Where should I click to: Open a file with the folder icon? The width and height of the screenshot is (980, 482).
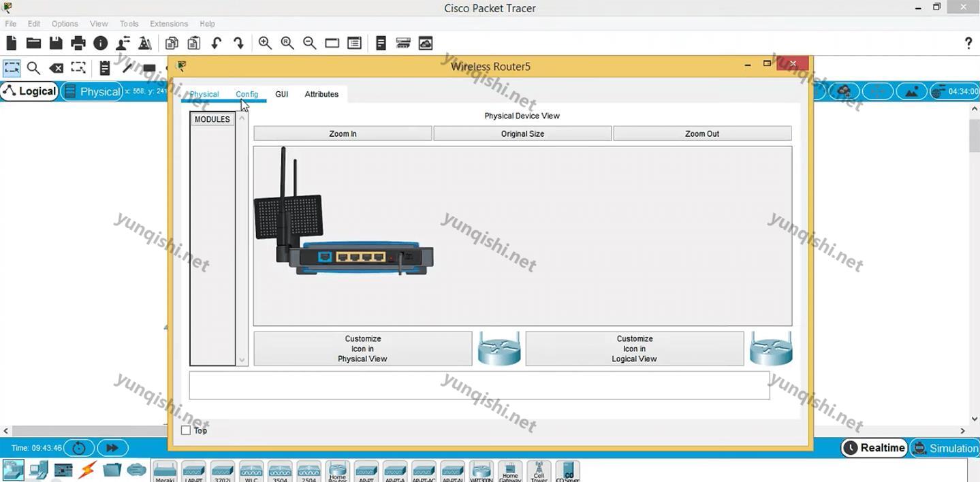33,43
